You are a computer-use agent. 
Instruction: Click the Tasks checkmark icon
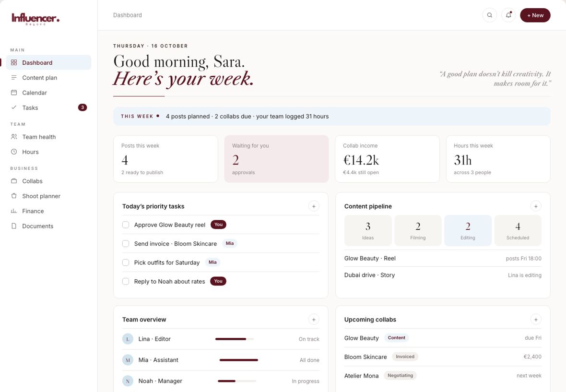(14, 107)
